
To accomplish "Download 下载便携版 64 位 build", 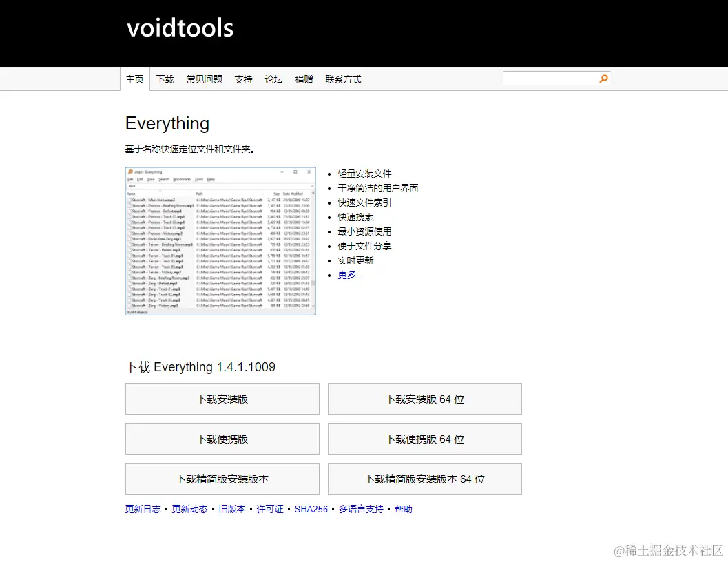I will coord(425,439).
